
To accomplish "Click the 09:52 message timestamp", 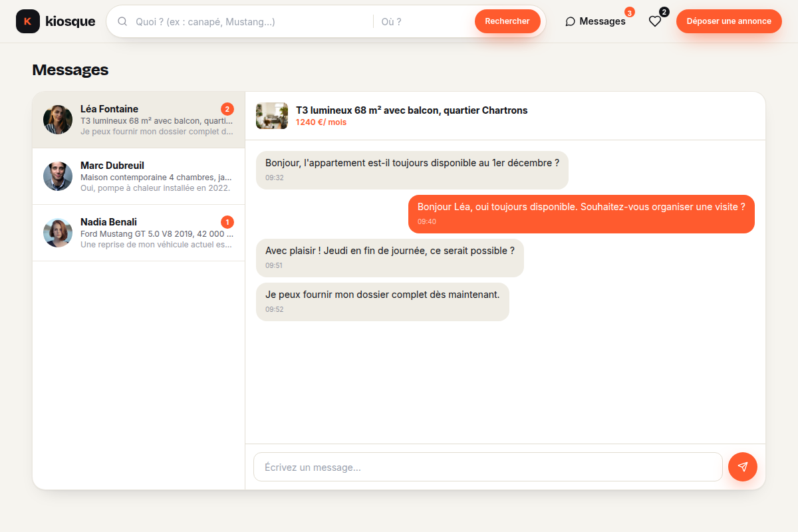I will pyautogui.click(x=275, y=310).
